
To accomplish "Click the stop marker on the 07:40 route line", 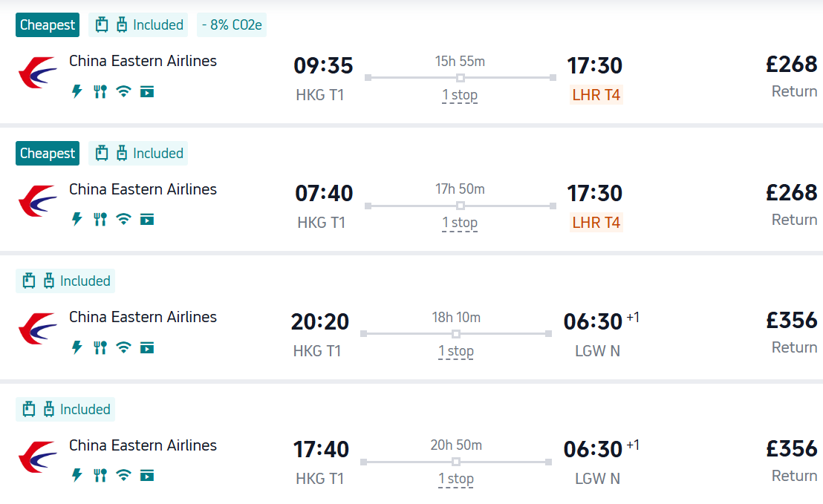I will tap(461, 206).
